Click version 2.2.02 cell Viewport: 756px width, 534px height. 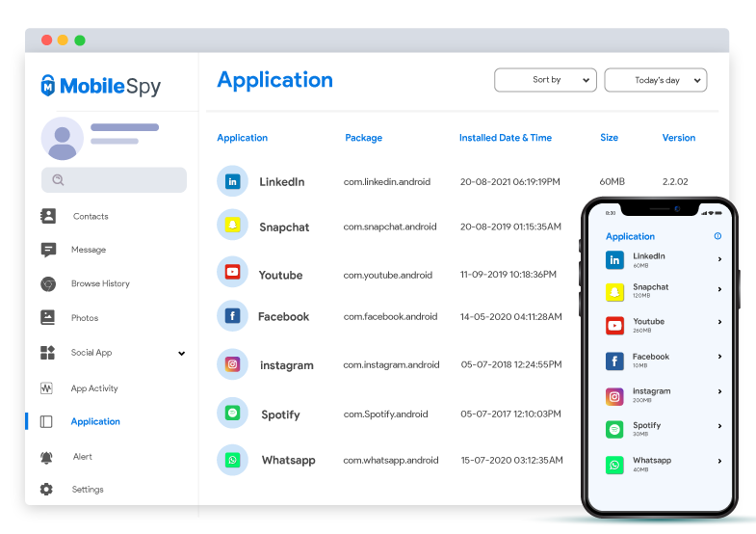pos(675,182)
